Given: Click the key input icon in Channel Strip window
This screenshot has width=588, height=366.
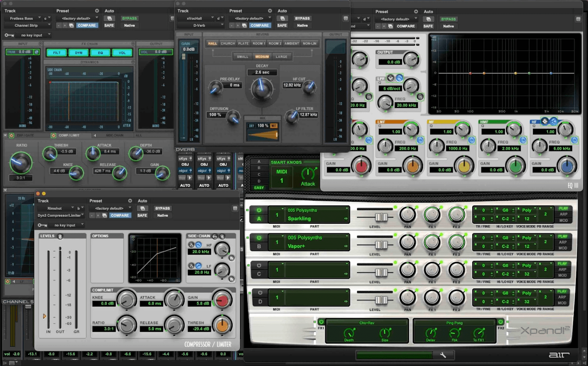Looking at the screenshot, I should tap(9, 35).
